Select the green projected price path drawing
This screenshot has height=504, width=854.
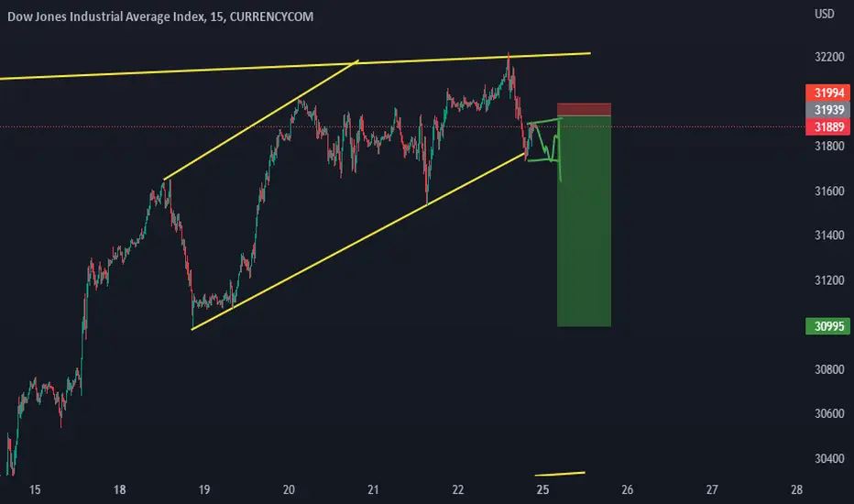[545, 148]
